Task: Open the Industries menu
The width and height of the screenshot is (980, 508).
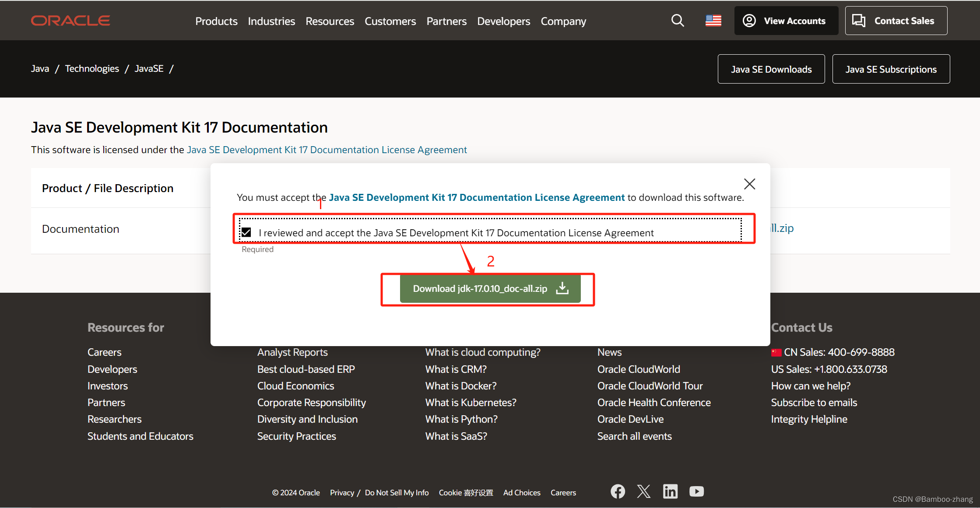Action: click(x=271, y=21)
